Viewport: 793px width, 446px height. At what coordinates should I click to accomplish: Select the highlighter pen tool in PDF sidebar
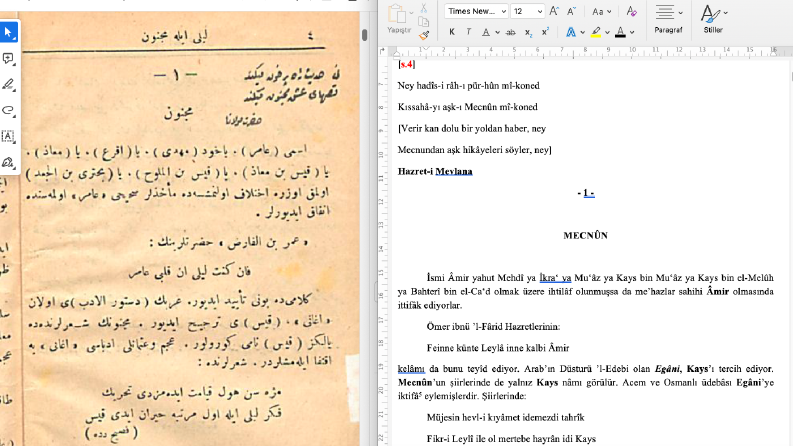8,84
